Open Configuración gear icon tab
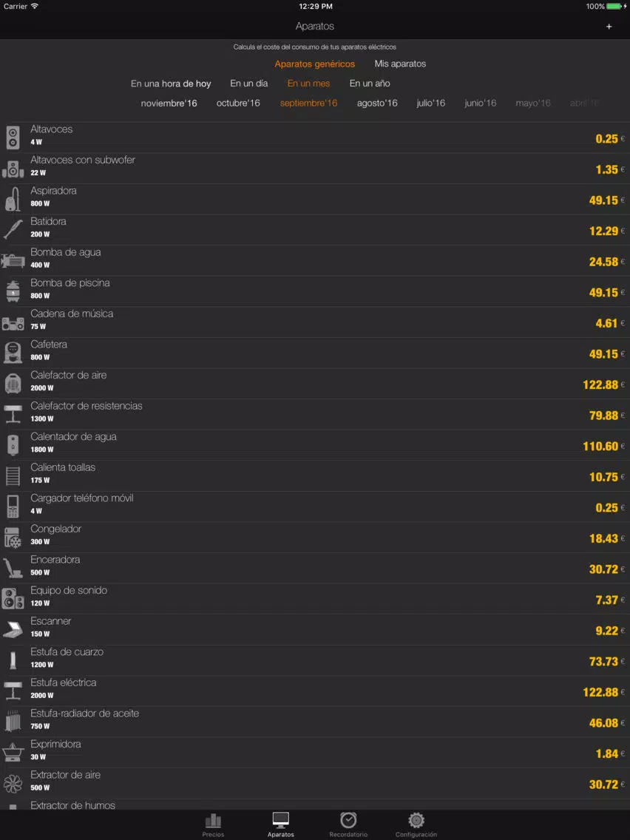Viewport: 630px width, 840px height. pos(416,820)
